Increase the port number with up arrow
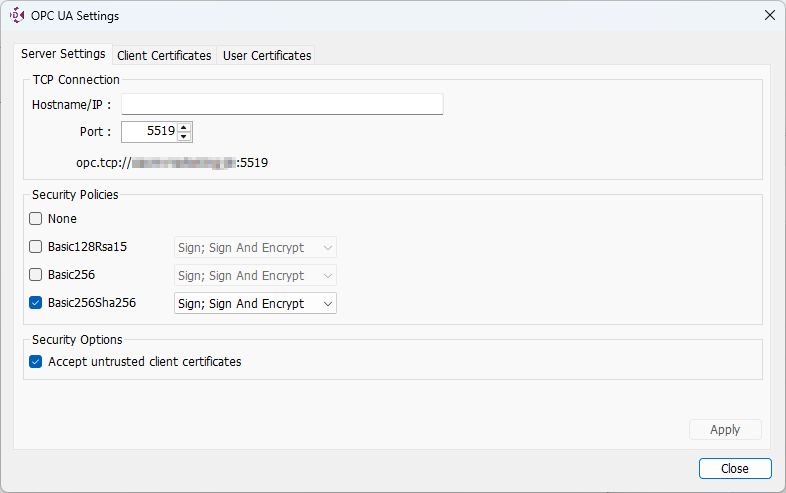This screenshot has width=786, height=493. pos(184,127)
